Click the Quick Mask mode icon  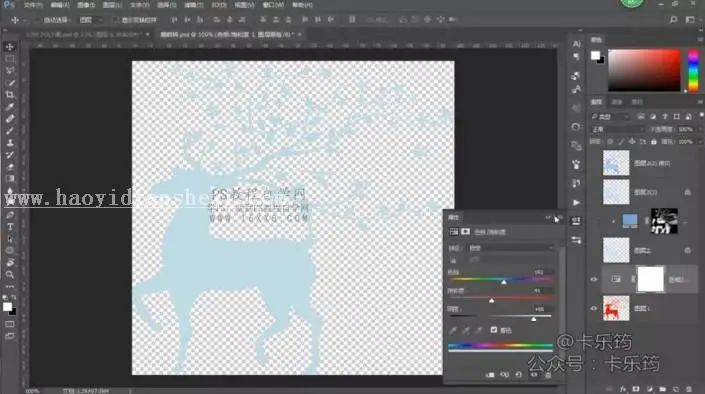(10, 324)
